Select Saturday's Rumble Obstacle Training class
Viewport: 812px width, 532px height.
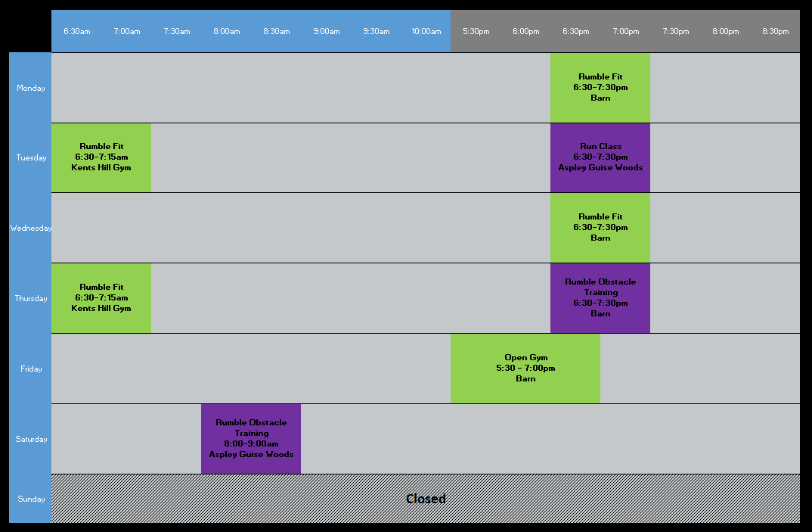tap(251, 439)
